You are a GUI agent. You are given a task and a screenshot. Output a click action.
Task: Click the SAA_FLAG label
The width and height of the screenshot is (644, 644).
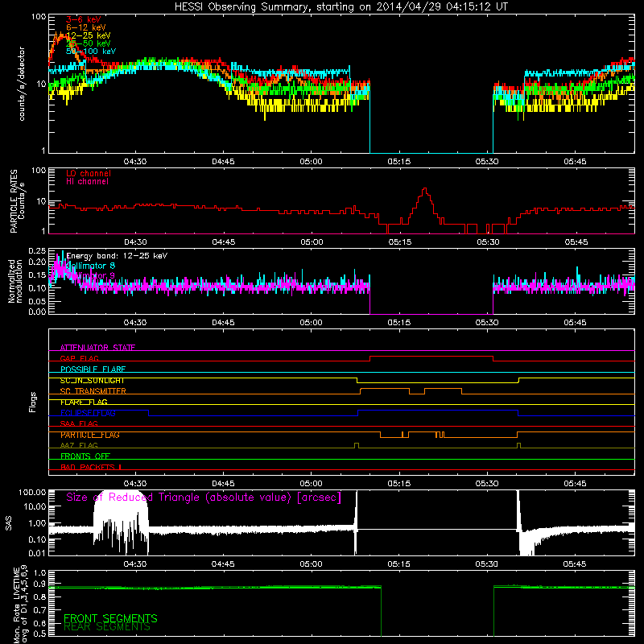pos(79,424)
